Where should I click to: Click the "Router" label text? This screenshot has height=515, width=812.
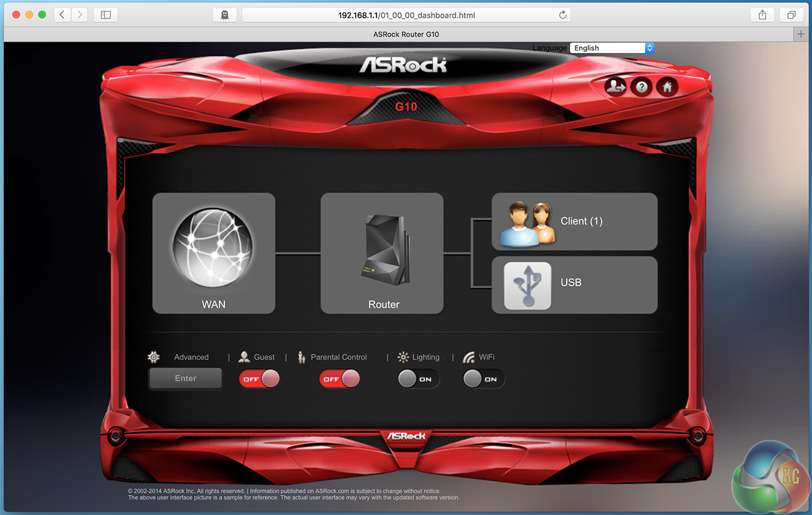(384, 304)
